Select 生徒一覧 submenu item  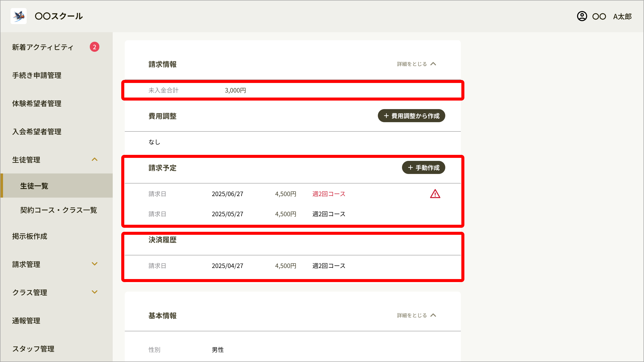tap(57, 186)
